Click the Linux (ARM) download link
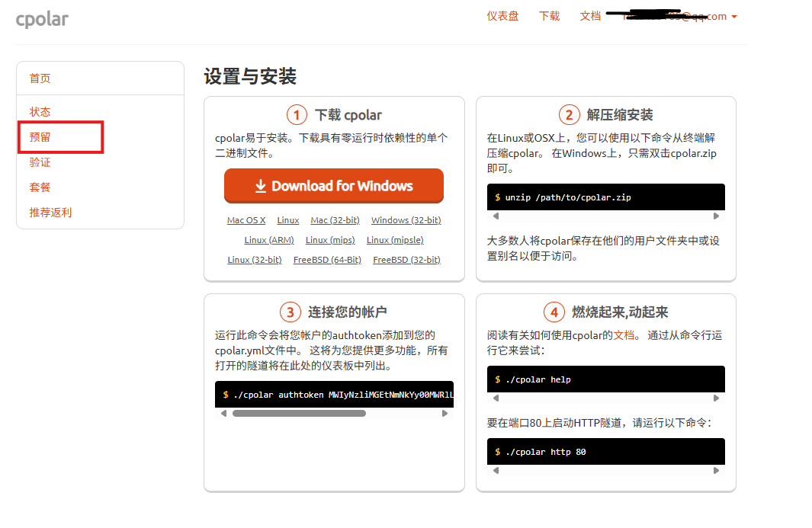The height and width of the screenshot is (528, 812). click(x=269, y=240)
